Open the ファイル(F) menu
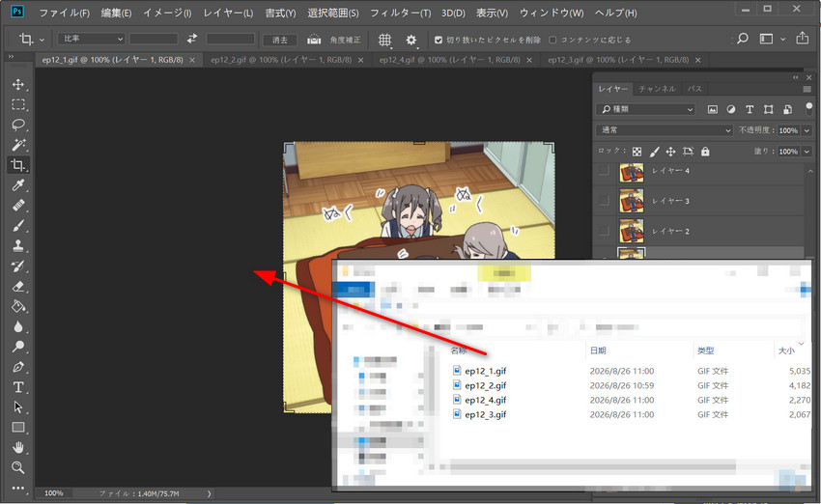 (65, 14)
